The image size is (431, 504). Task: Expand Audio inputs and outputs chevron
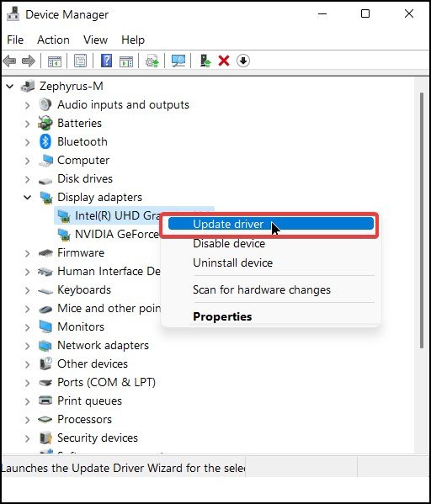pos(28,105)
